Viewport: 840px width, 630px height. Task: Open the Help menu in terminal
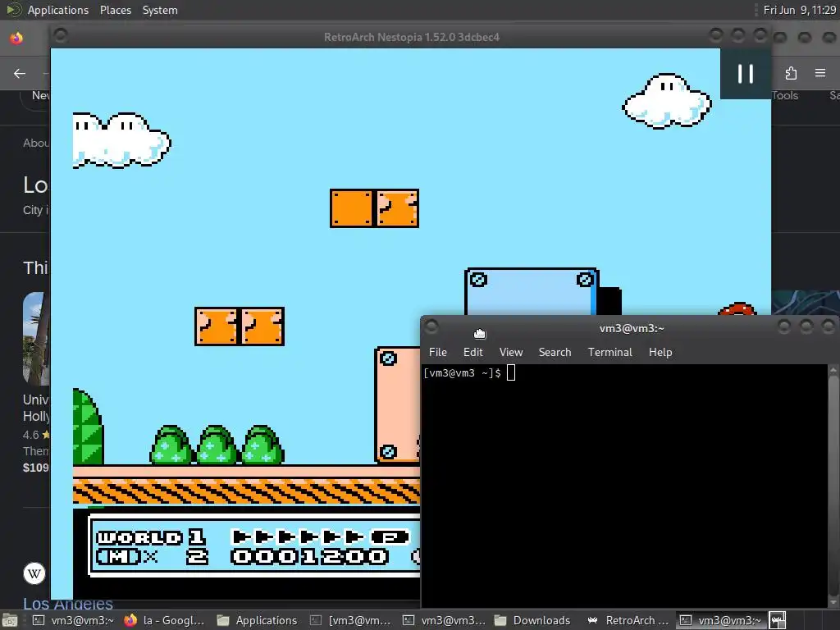click(x=660, y=352)
